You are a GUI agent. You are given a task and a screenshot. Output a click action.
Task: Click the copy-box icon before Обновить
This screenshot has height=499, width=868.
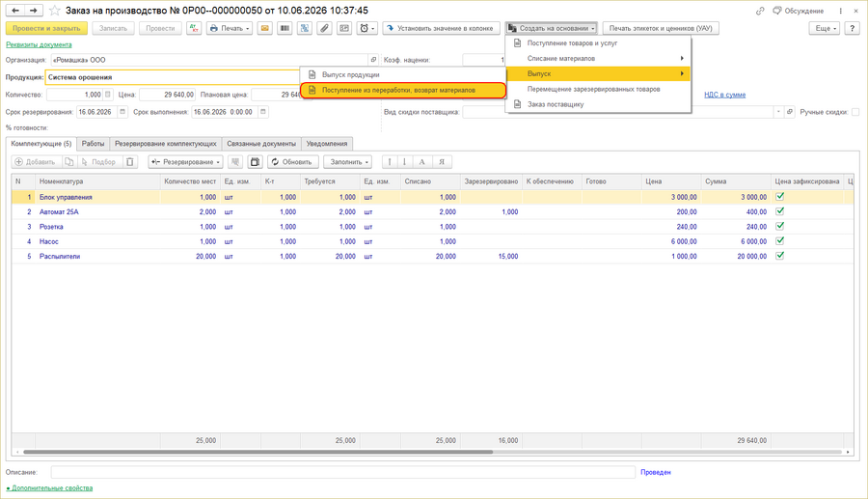pyautogui.click(x=255, y=162)
